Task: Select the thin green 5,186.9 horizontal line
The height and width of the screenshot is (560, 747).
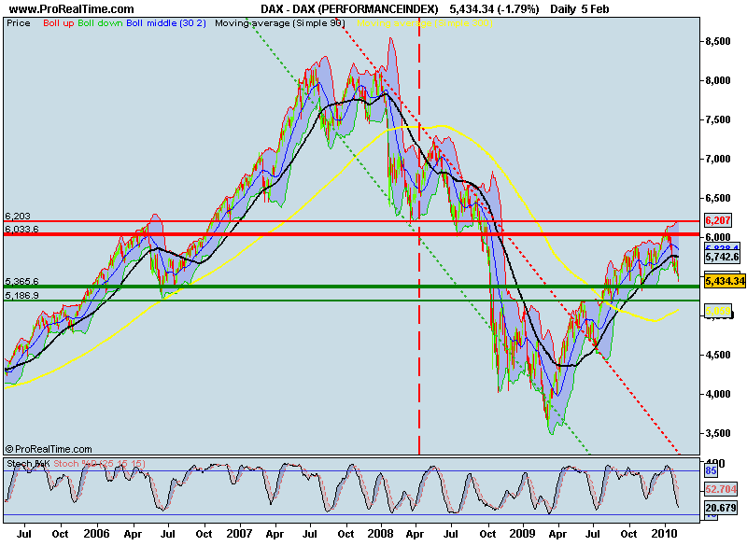Action: click(x=352, y=301)
